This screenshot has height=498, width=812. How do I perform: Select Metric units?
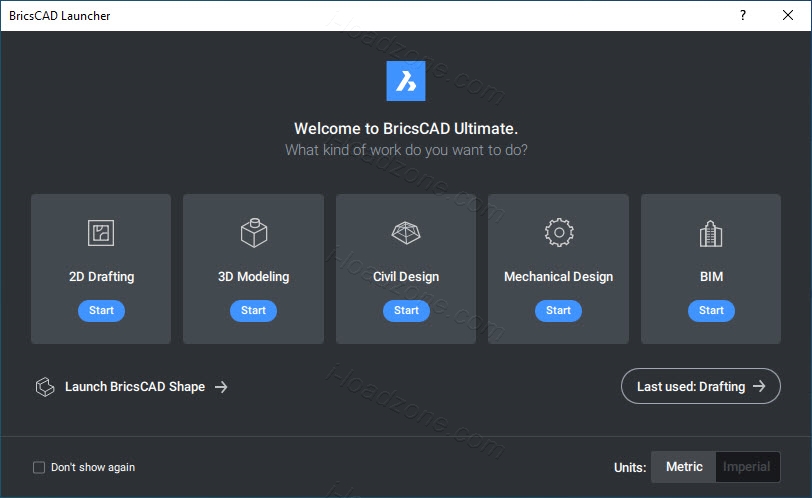[x=684, y=467]
